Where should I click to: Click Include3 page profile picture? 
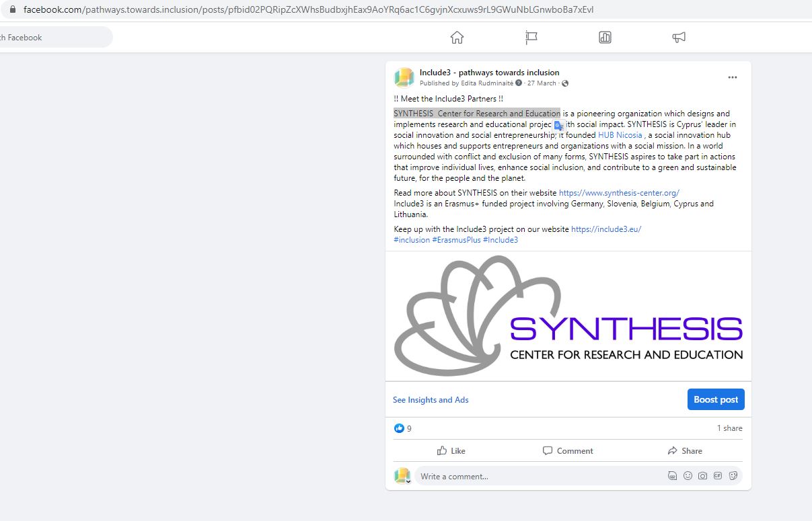click(x=404, y=77)
